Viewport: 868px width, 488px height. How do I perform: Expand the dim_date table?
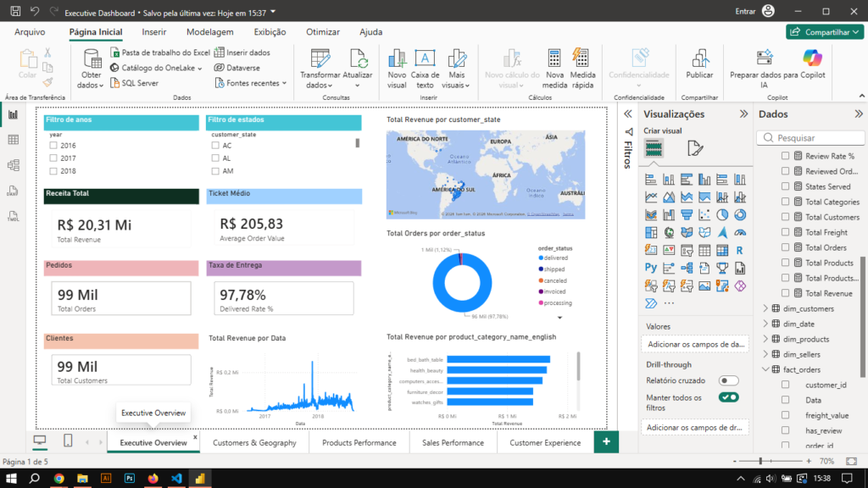coord(765,324)
